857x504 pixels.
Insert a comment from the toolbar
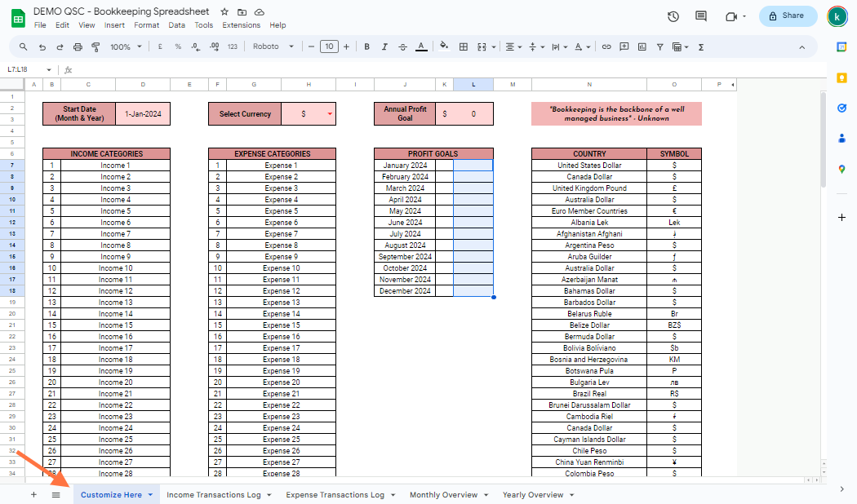624,47
